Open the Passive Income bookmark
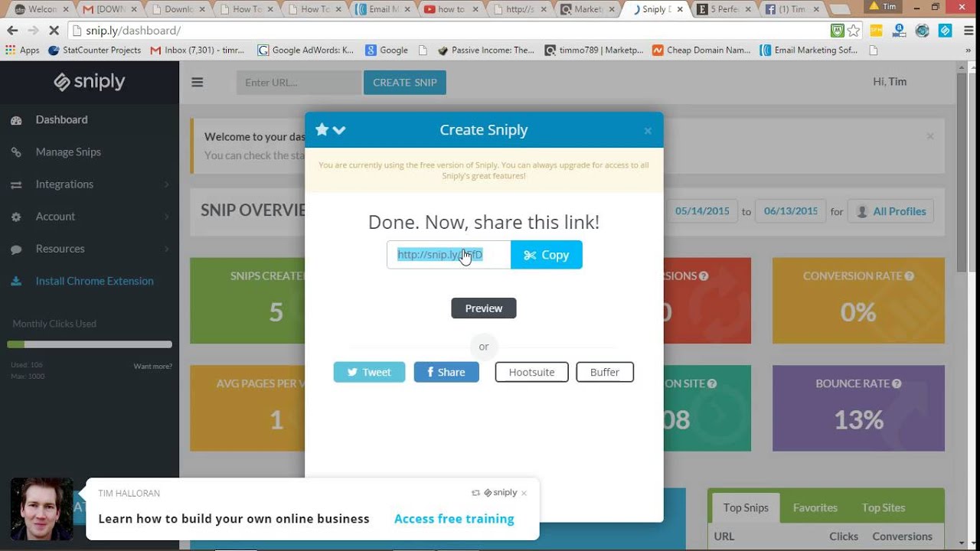 point(486,51)
